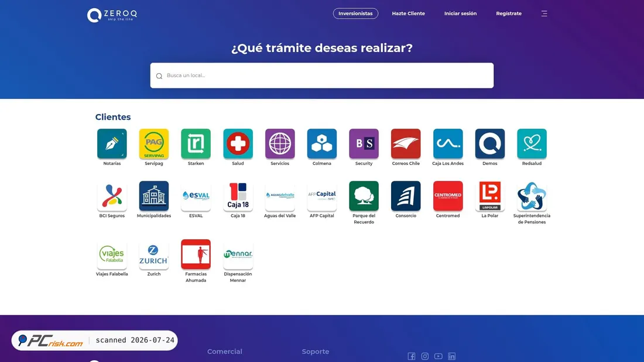Open the Starken client tile

click(196, 144)
